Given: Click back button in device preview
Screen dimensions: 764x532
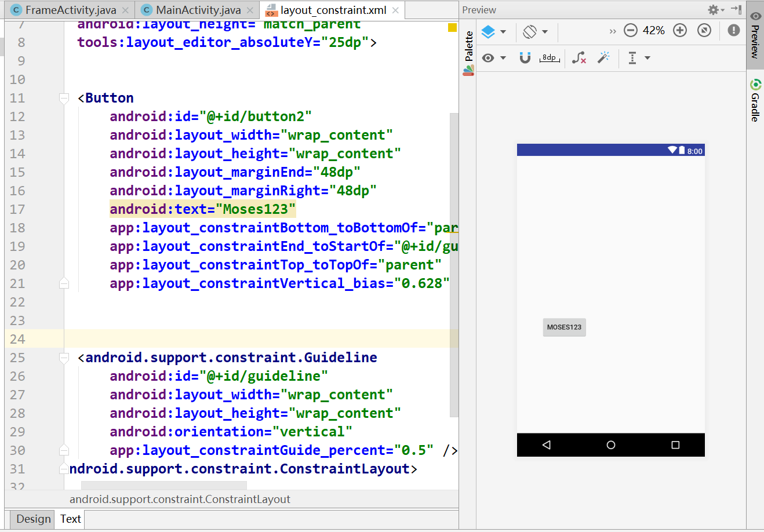Looking at the screenshot, I should tap(546, 445).
